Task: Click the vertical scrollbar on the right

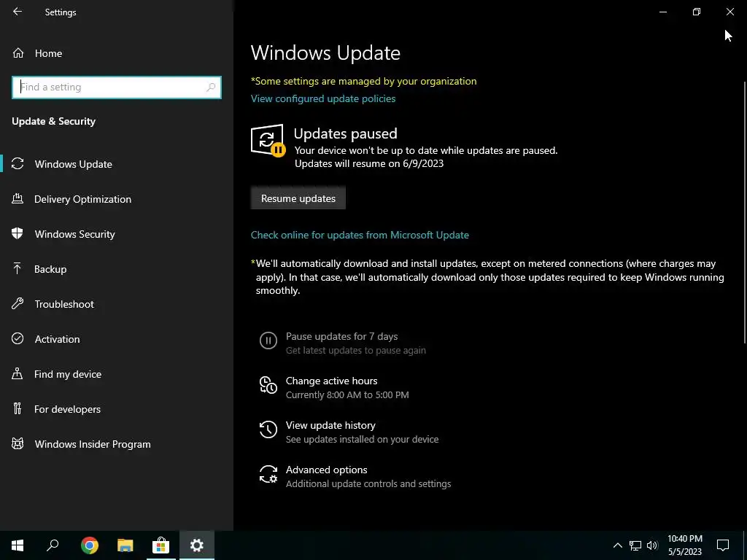Action: (x=745, y=212)
